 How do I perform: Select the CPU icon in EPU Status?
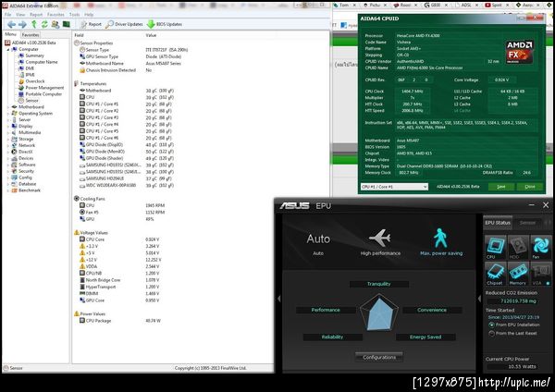point(495,247)
